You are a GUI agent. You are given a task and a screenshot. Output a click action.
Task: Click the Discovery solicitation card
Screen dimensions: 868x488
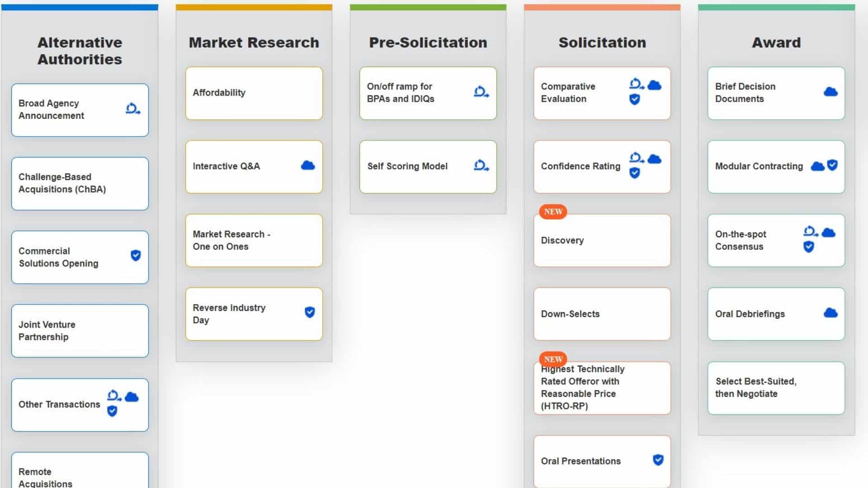(602, 240)
